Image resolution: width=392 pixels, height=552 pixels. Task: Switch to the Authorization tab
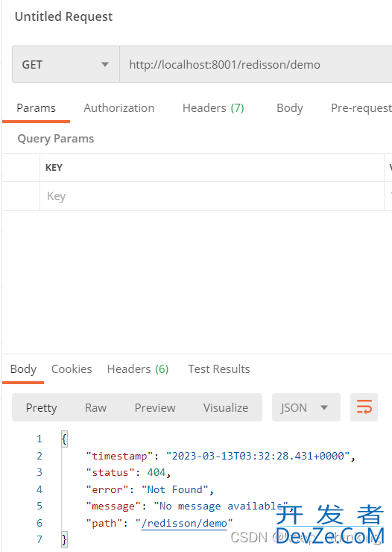[x=118, y=108]
